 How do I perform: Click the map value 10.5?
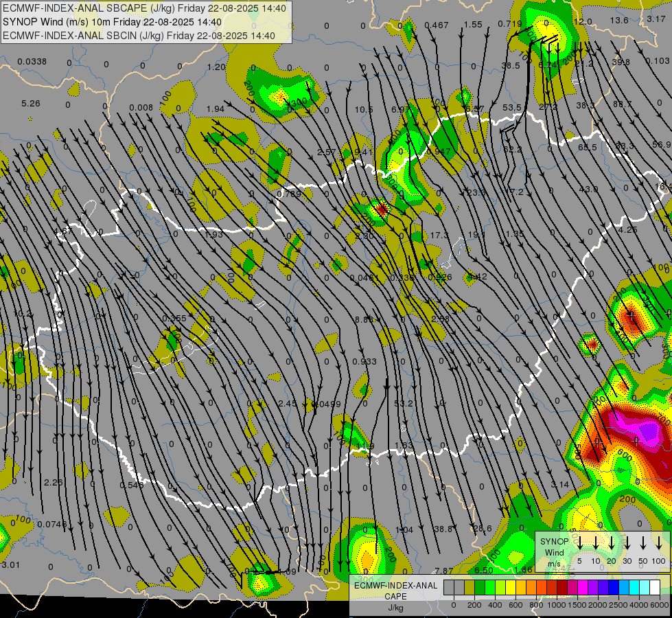364,110
